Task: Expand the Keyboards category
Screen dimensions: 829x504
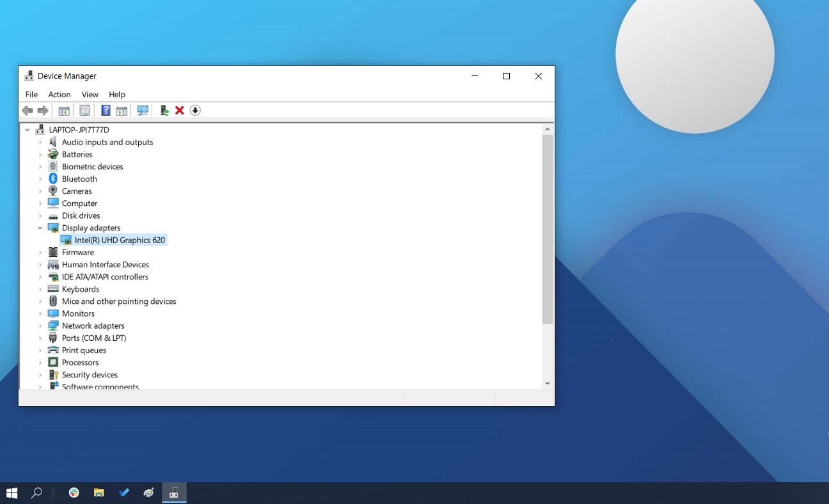Action: point(40,289)
